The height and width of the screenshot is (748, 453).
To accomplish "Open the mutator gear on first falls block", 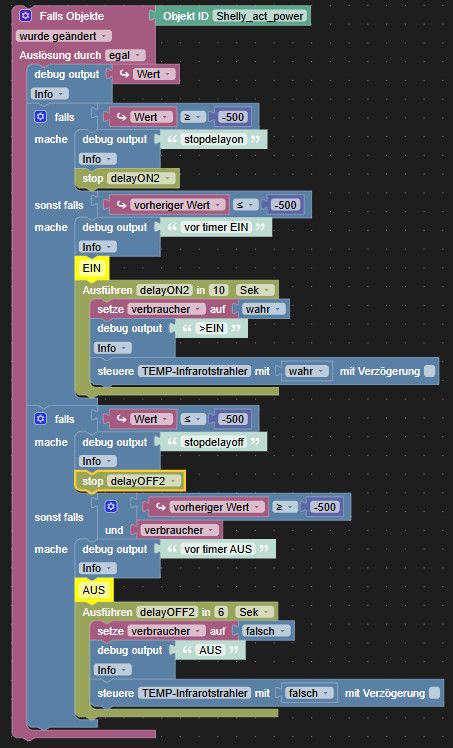I will click(x=41, y=116).
